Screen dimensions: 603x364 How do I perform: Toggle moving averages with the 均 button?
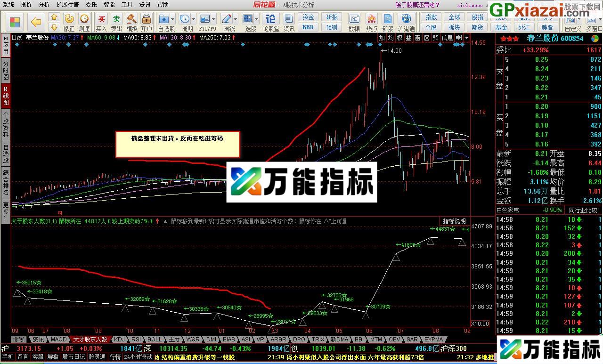(x=391, y=38)
